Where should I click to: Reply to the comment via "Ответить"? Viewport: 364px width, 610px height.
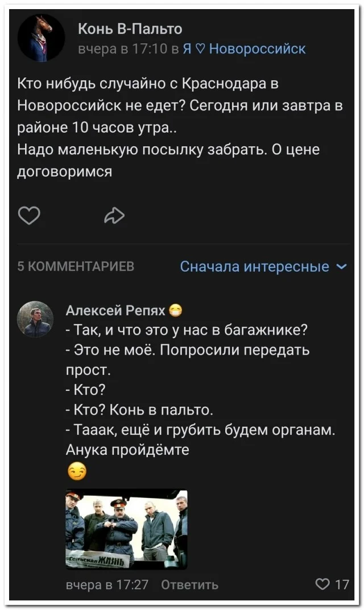coord(189,584)
